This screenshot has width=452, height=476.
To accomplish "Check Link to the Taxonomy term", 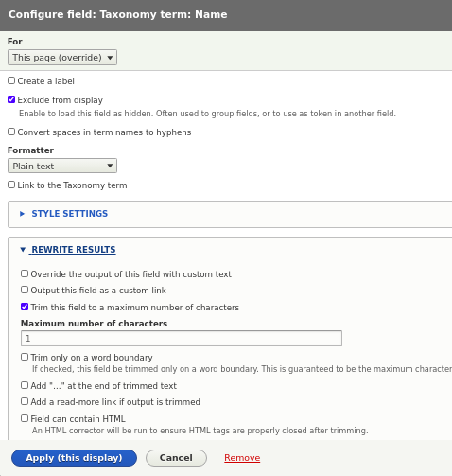I will coord(11,185).
